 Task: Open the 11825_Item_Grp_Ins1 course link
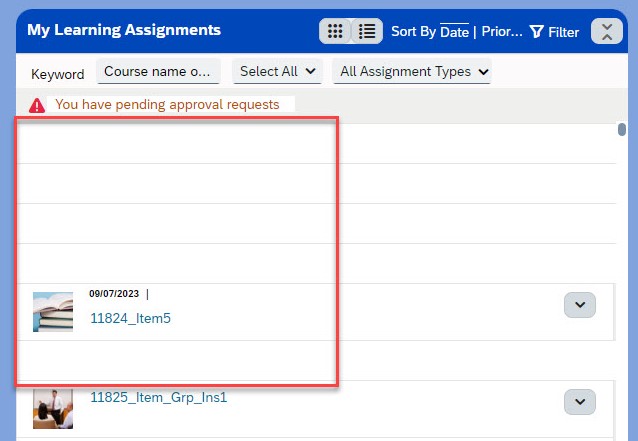pyautogui.click(x=158, y=397)
